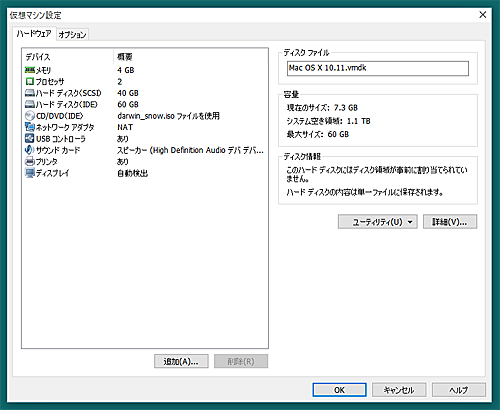The height and width of the screenshot is (410, 500).
Task: Click the SCSI hard disk icon
Action: (30, 93)
